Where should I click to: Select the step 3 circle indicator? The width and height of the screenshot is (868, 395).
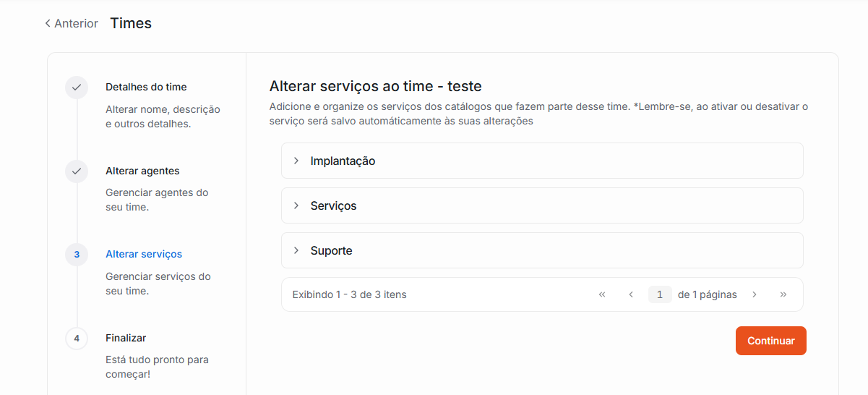pos(76,255)
